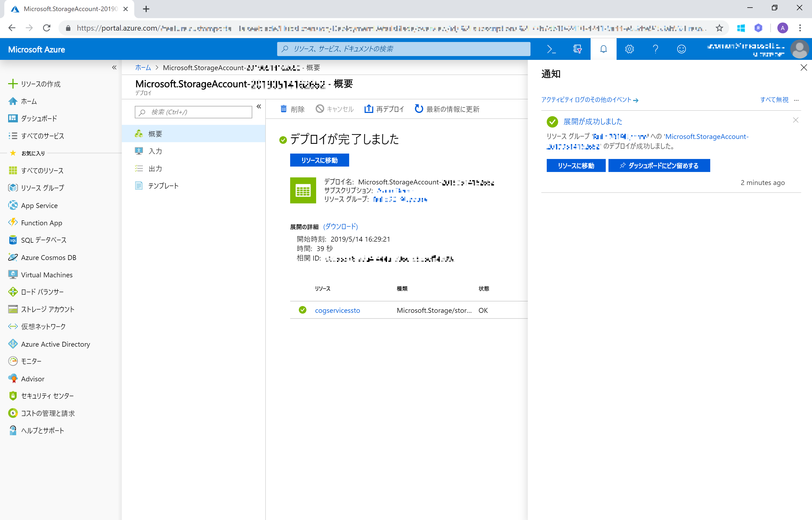Open the help menu
The height and width of the screenshot is (520, 812).
click(656, 49)
